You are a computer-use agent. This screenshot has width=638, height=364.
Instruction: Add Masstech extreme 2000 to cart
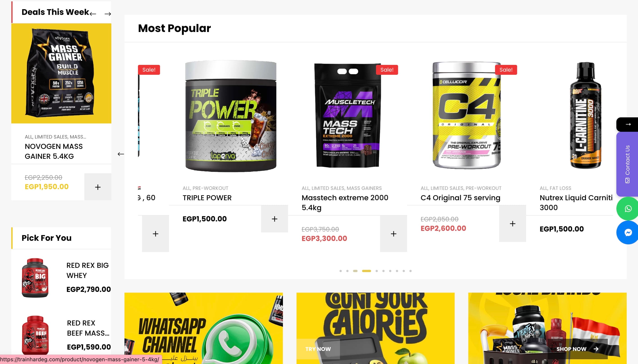click(x=394, y=234)
